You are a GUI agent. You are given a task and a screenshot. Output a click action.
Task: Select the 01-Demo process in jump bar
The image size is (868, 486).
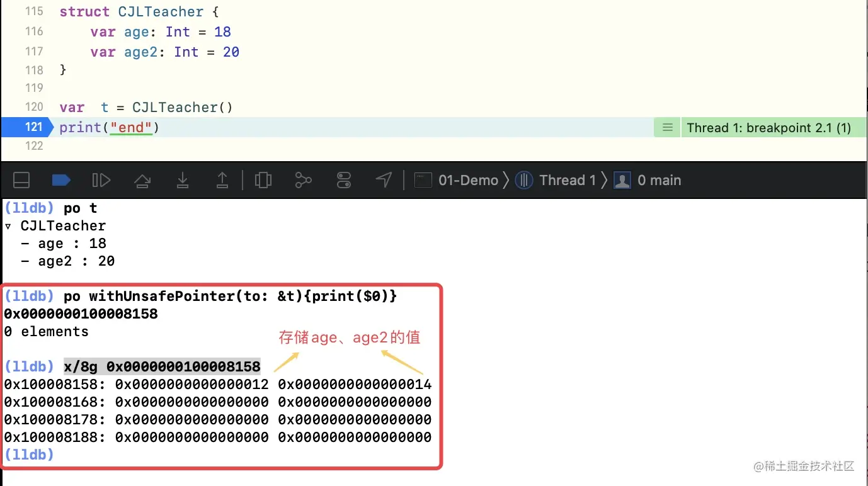click(x=456, y=181)
